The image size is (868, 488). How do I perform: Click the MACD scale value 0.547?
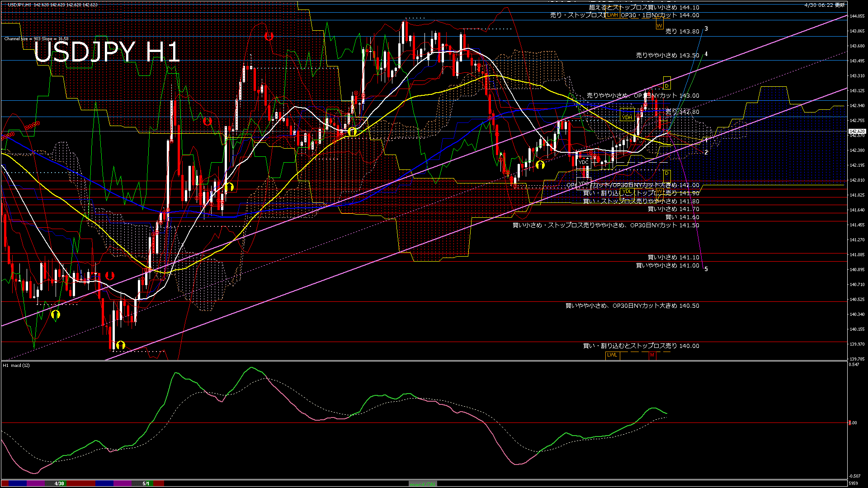pos(854,365)
